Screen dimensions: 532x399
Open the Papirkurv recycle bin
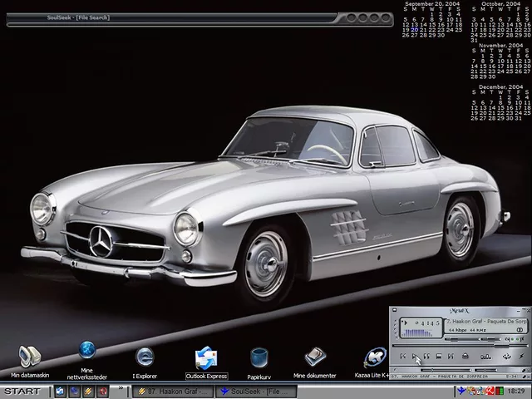point(259,363)
